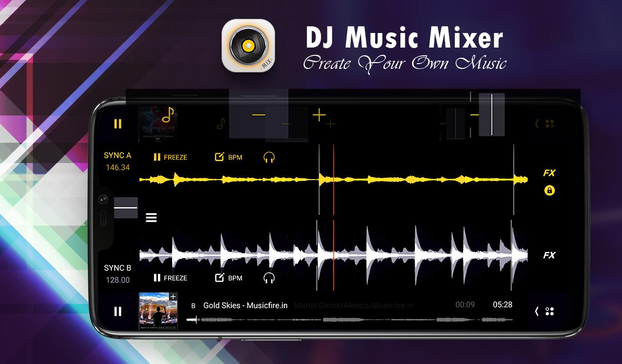Select track title Gold Skies - Musicfire.in
Viewport: 622px width, 364px height.
click(x=245, y=305)
